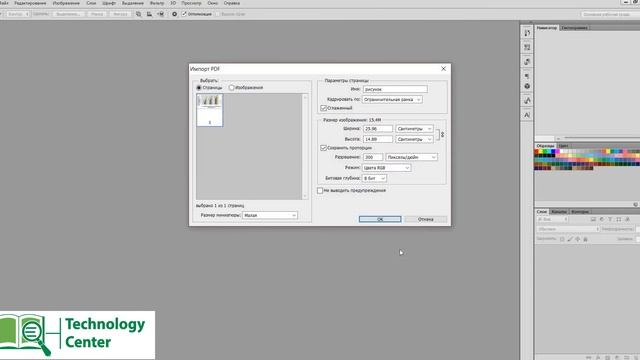Select the Изображения radio button

tap(231, 88)
